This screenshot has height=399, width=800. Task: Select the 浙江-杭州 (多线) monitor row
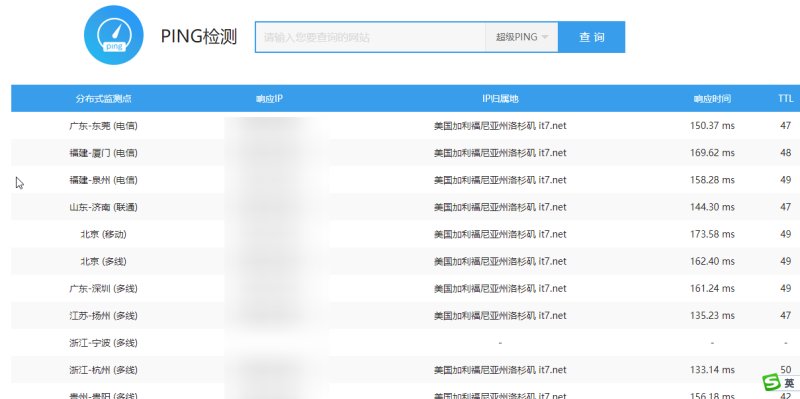pyautogui.click(x=406, y=369)
